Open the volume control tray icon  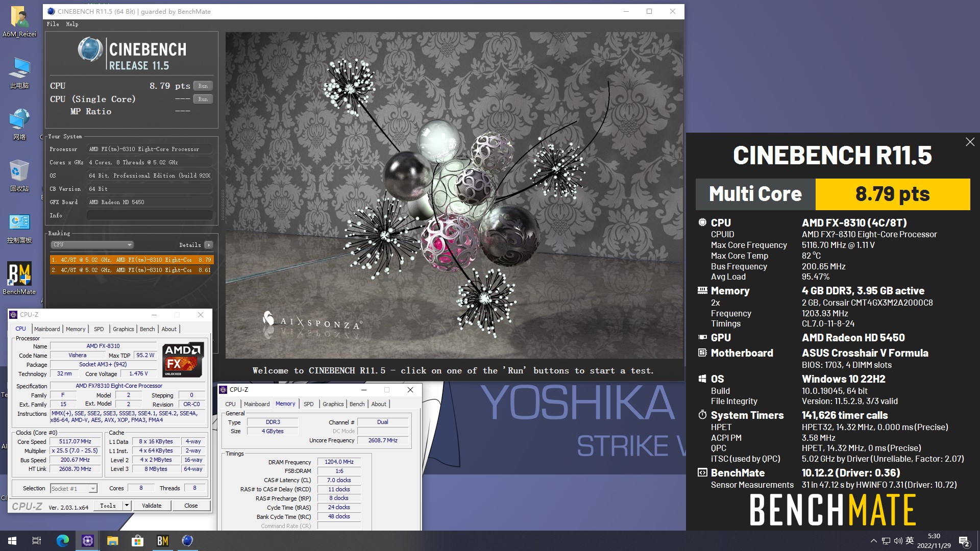(898, 541)
